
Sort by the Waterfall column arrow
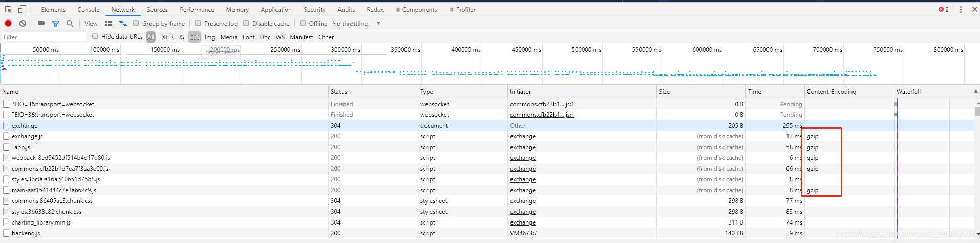975,91
